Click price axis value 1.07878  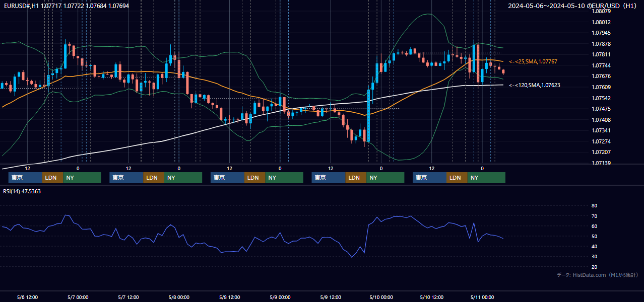(x=601, y=44)
